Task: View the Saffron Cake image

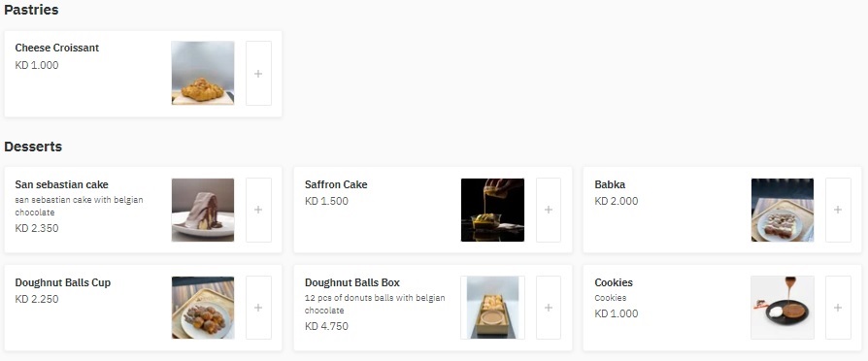Action: coord(492,210)
